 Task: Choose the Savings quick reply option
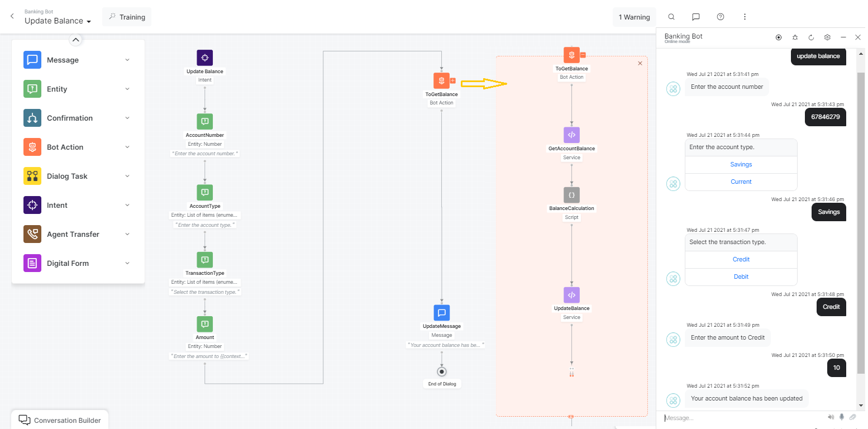pos(741,164)
